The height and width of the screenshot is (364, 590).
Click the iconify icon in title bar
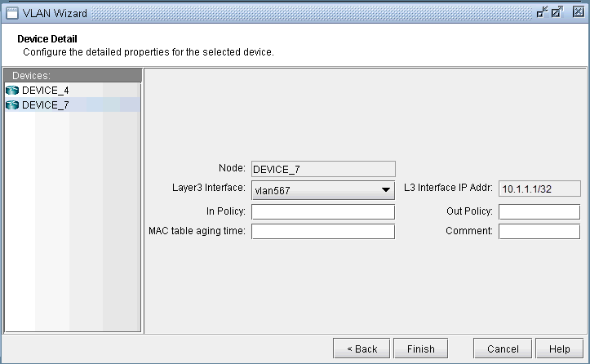tap(542, 12)
